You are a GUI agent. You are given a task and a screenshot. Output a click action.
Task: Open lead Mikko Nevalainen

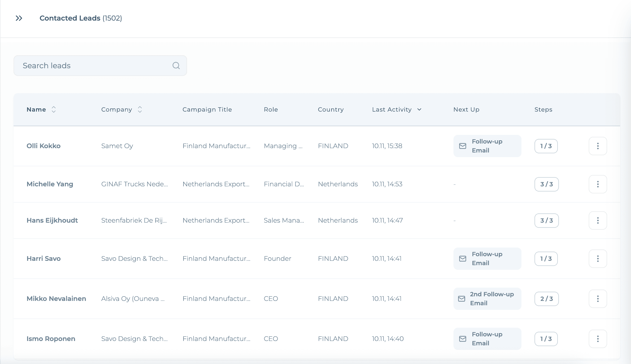tap(56, 299)
